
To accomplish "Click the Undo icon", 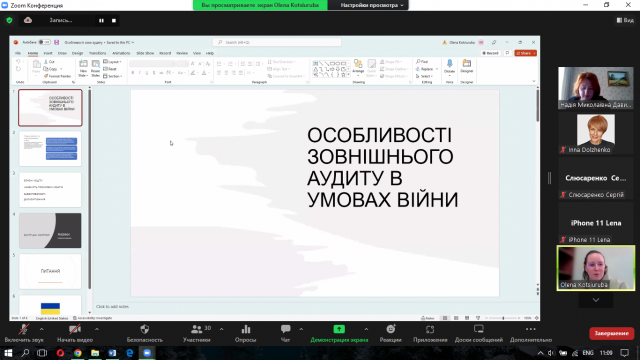I will [18, 62].
